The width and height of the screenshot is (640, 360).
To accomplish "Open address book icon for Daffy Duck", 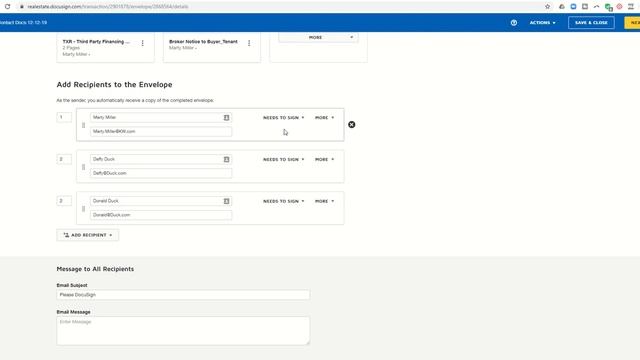I will point(227,160).
